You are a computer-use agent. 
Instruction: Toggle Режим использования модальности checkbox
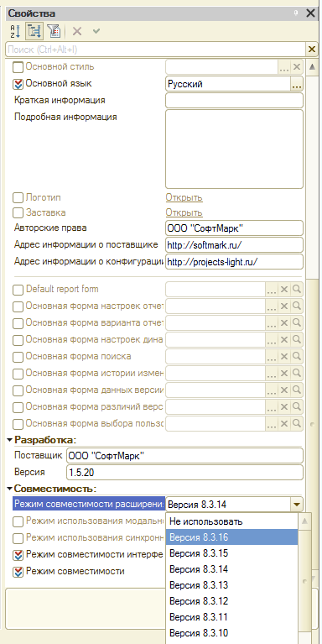click(18, 522)
